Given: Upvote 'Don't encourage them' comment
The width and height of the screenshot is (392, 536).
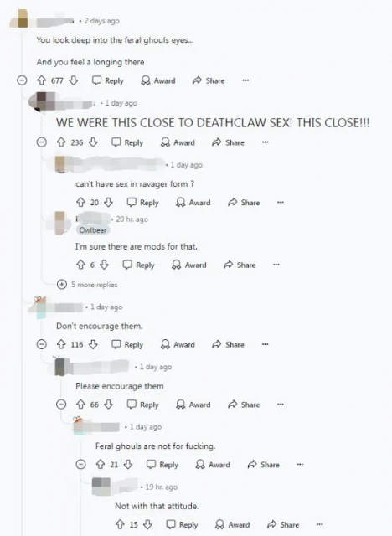Looking at the screenshot, I should [61, 344].
